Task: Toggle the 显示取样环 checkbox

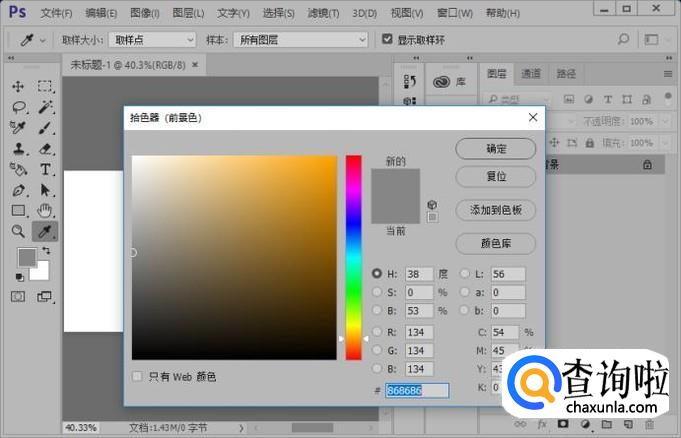Action: coord(388,39)
